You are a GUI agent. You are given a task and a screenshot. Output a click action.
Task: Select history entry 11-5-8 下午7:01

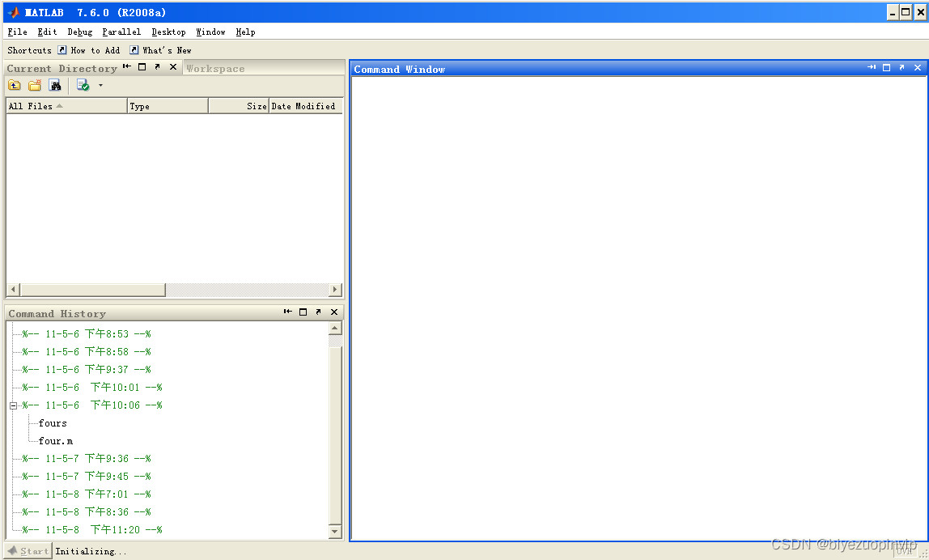pyautogui.click(x=87, y=494)
